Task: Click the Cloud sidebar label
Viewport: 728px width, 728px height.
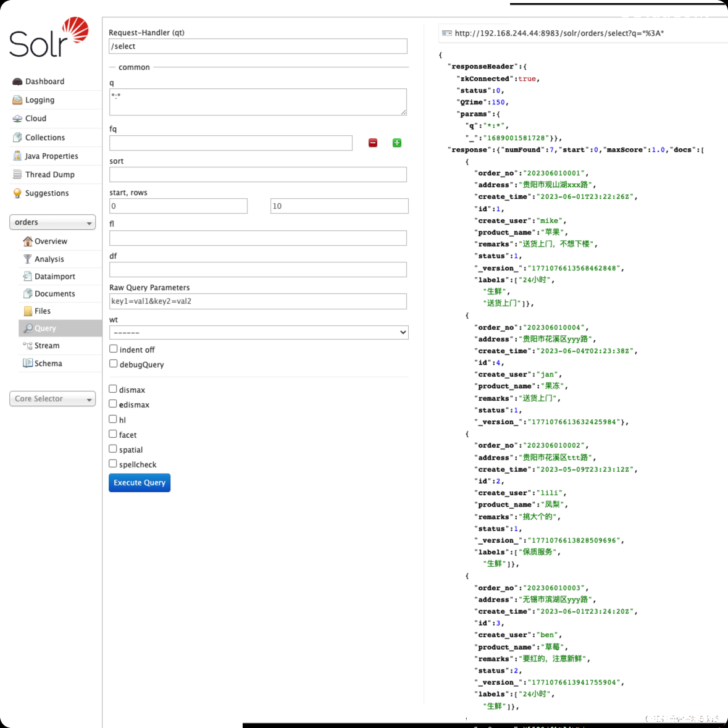Action: (36, 119)
